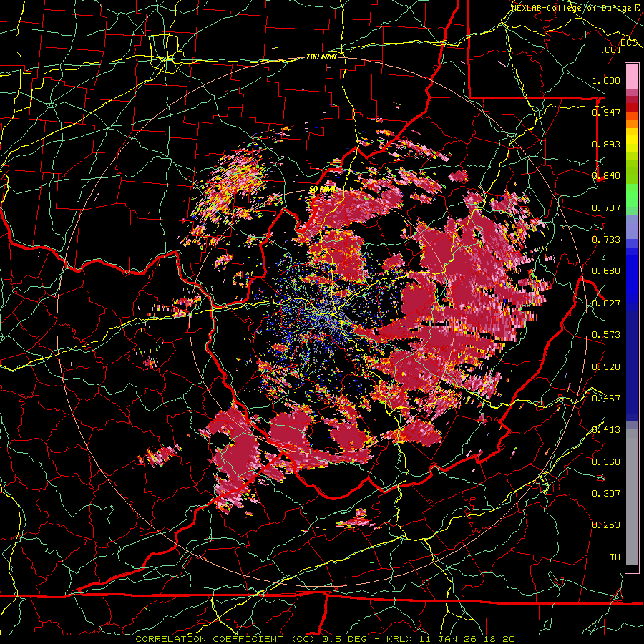This screenshot has width=644, height=644.
Task: Pick the periwinkle swatch near 0.733
Action: pyautogui.click(x=632, y=227)
